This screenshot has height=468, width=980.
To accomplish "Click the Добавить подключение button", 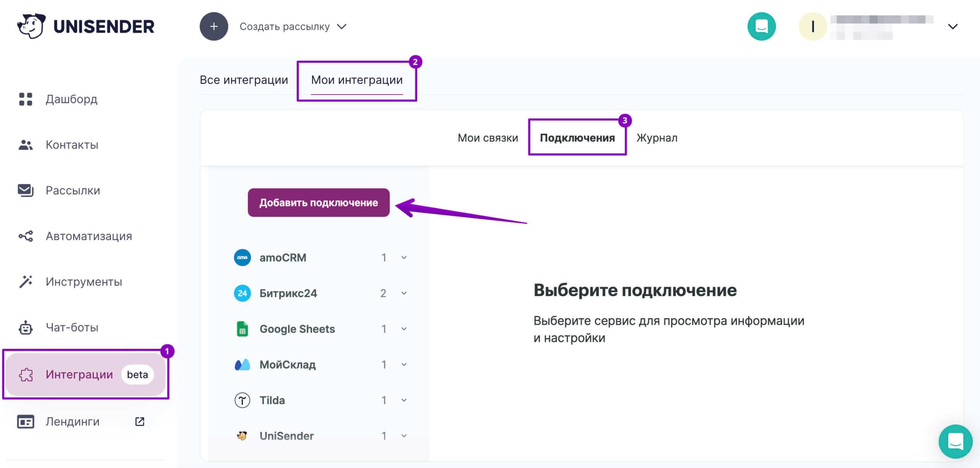I will click(318, 203).
